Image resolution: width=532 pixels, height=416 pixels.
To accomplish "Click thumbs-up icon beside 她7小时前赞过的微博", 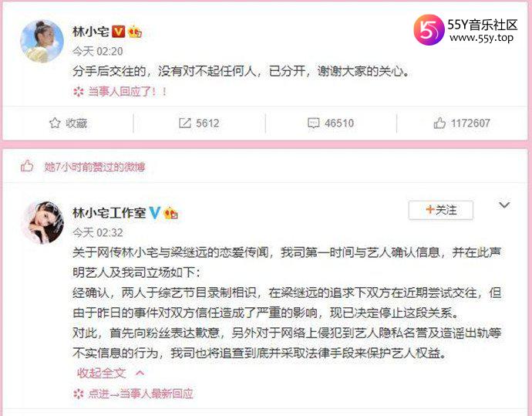I will (x=27, y=167).
